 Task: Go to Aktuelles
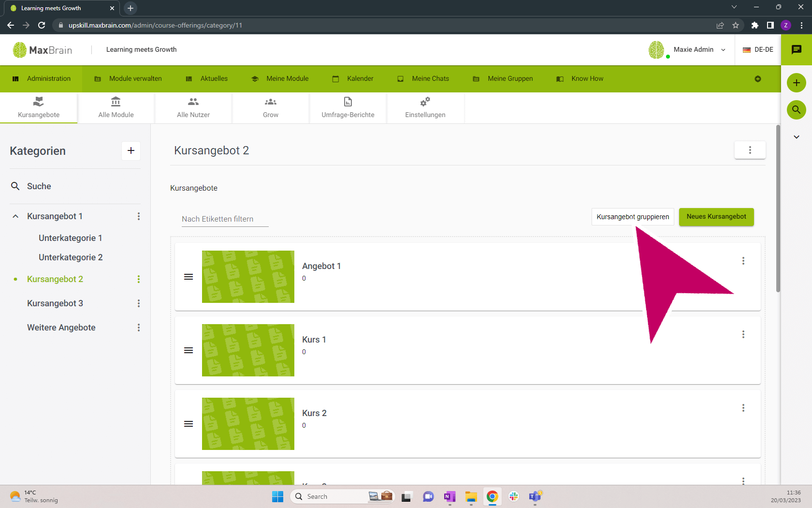coord(207,79)
